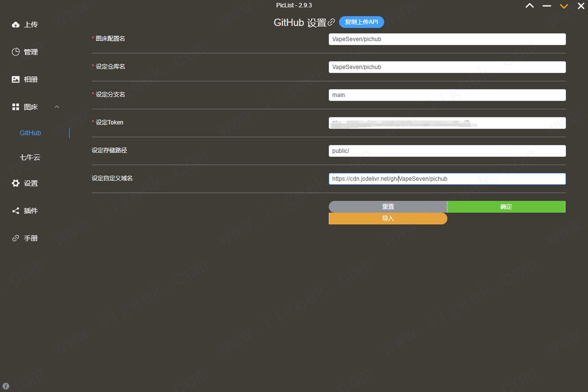Collapse the 图床 submenu chevron
Viewport: 588px width, 392px height.
(x=57, y=107)
